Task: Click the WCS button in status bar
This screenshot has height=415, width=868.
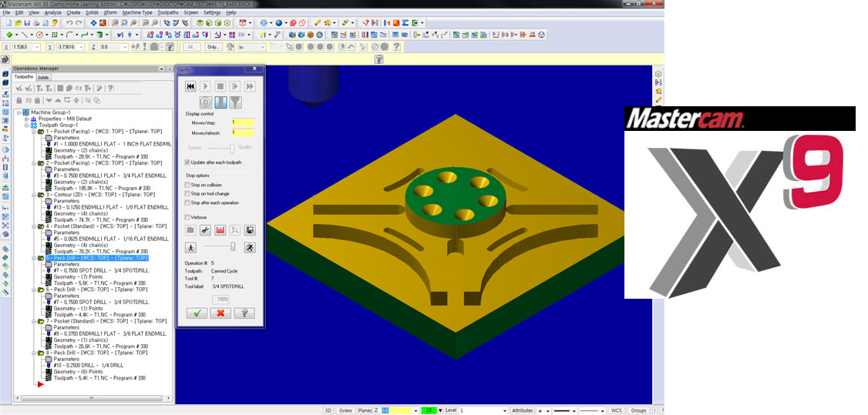Action: [x=616, y=410]
